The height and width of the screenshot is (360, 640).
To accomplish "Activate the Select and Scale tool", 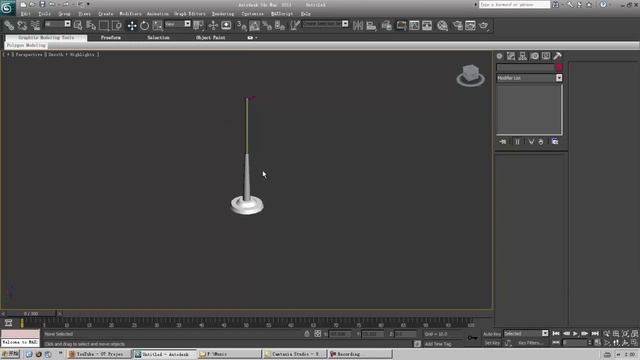I will click(x=158, y=26).
